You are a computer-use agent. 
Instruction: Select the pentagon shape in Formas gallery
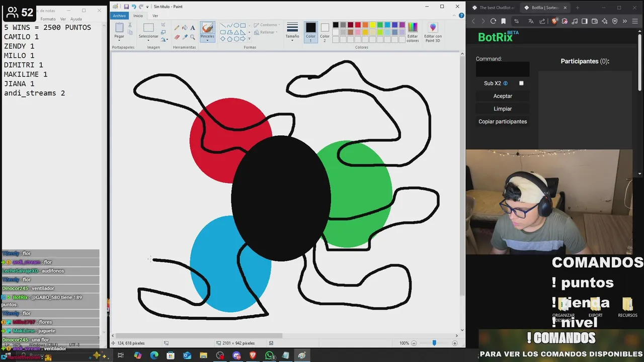(x=229, y=39)
